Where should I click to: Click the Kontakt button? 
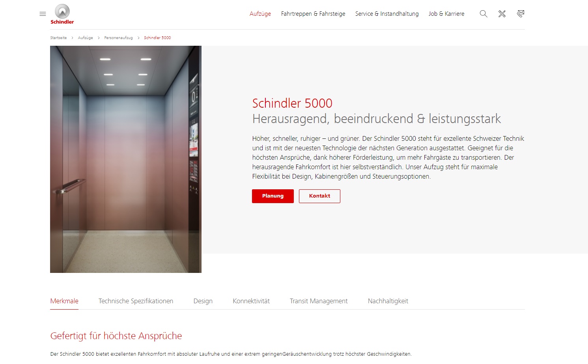pos(319,196)
